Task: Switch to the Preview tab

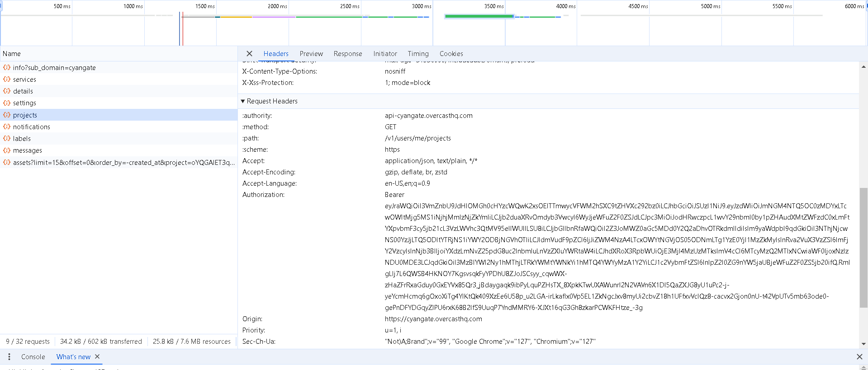Action: tap(311, 54)
